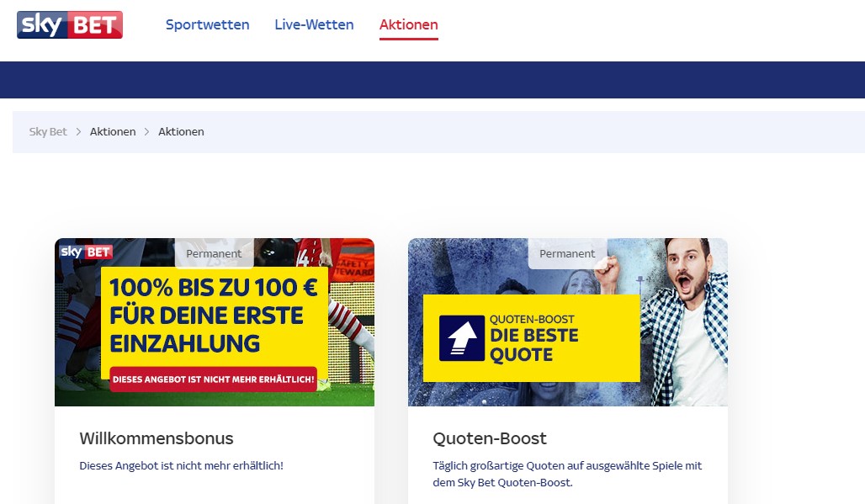Image resolution: width=865 pixels, height=504 pixels.
Task: Go to Sky Bet breadcrumb link
Action: click(48, 132)
